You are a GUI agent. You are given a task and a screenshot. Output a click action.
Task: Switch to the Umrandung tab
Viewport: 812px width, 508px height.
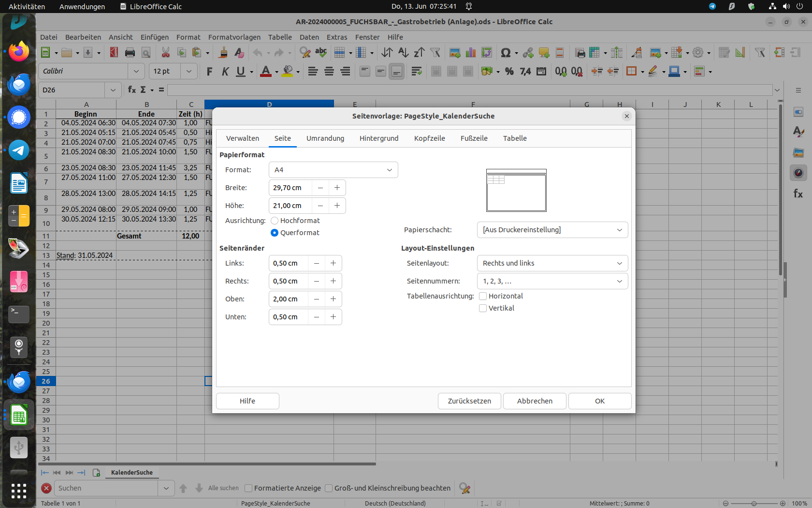[x=325, y=138]
